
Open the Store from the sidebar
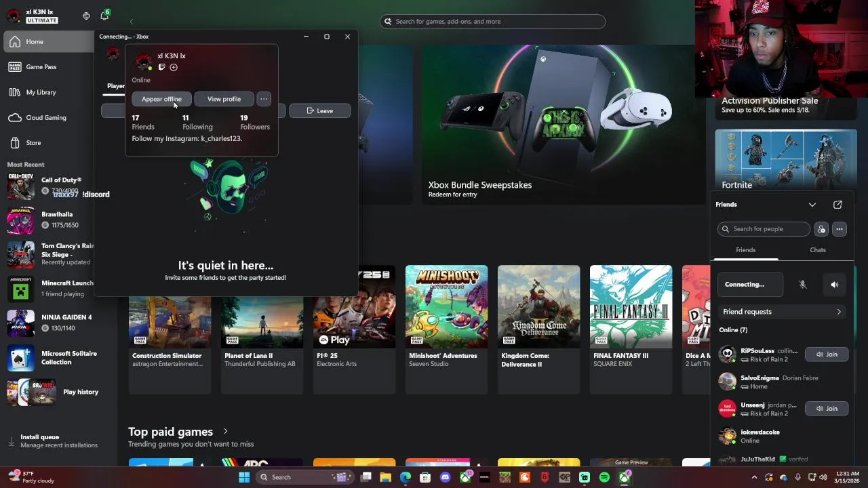click(x=47, y=143)
